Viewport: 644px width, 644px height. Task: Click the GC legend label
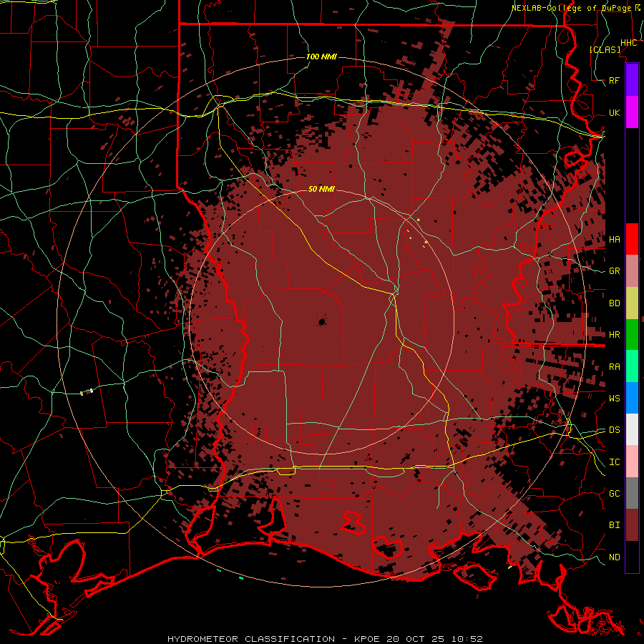click(x=615, y=493)
